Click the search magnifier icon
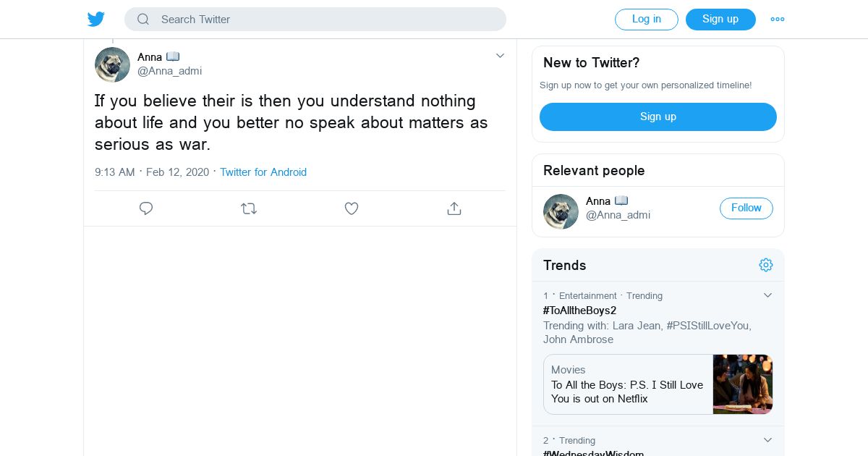868x456 pixels. pyautogui.click(x=143, y=20)
